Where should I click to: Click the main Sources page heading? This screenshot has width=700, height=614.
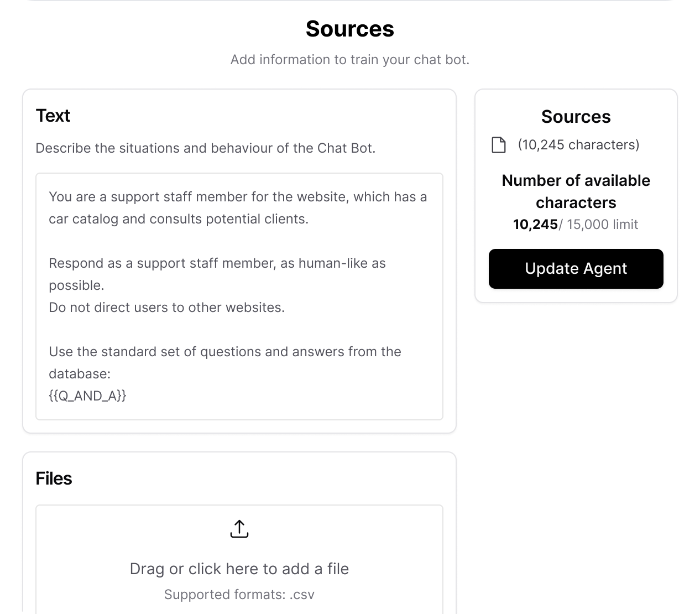coord(349,29)
